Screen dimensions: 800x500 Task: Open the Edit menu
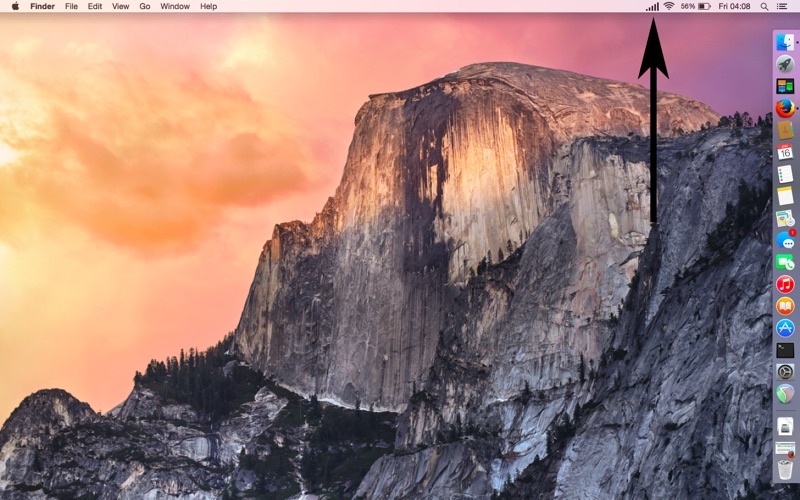pyautogui.click(x=95, y=6)
